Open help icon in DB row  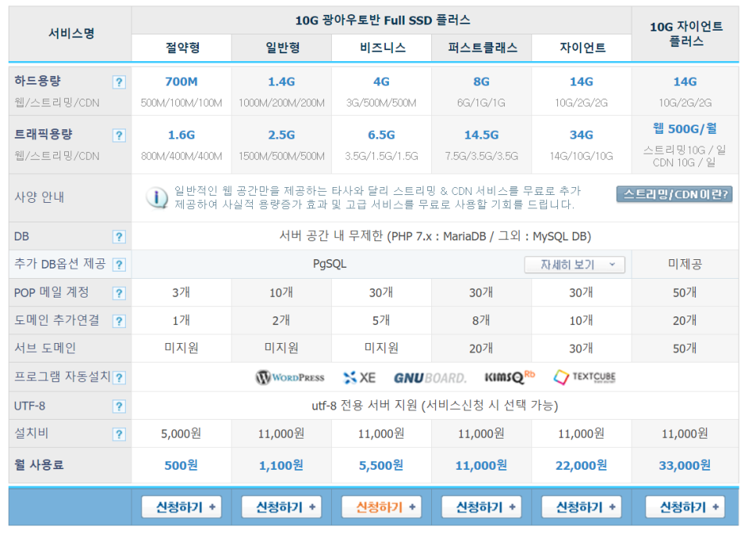coord(119,237)
